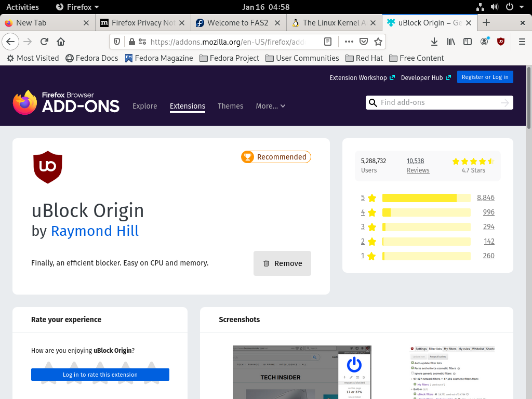Open the volume control in top bar
The image size is (532, 399).
(495, 7)
